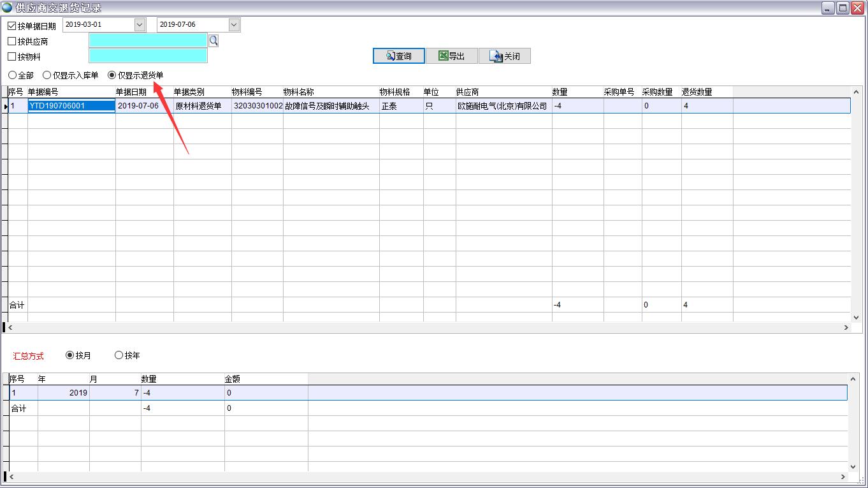Click the cyan supplier input field

coord(148,41)
